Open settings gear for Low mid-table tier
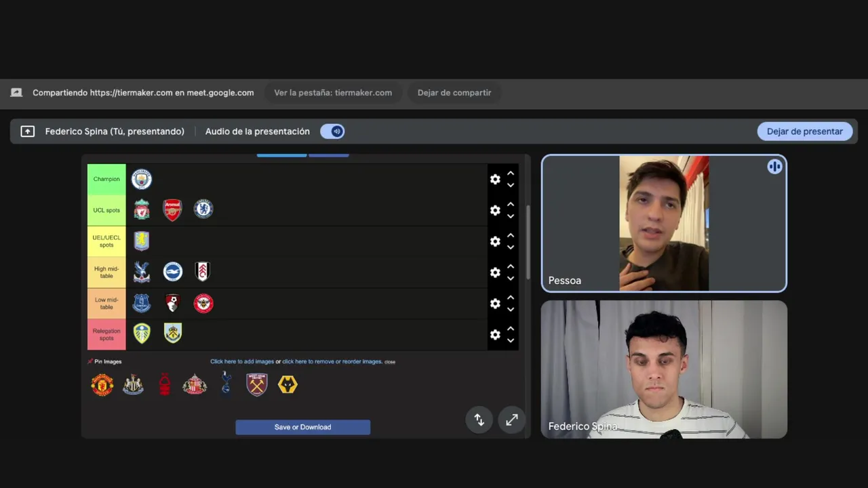The height and width of the screenshot is (488, 868). point(495,304)
